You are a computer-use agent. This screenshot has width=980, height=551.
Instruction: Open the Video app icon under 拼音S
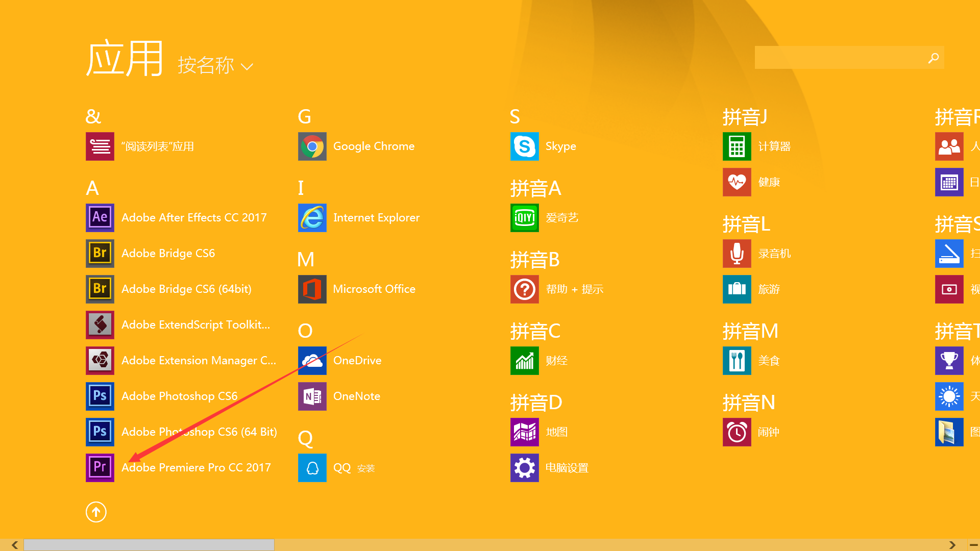point(949,289)
